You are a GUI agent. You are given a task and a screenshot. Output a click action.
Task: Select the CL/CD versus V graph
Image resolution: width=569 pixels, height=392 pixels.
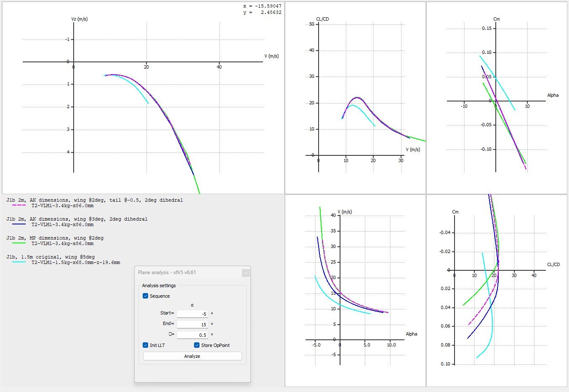point(355,98)
